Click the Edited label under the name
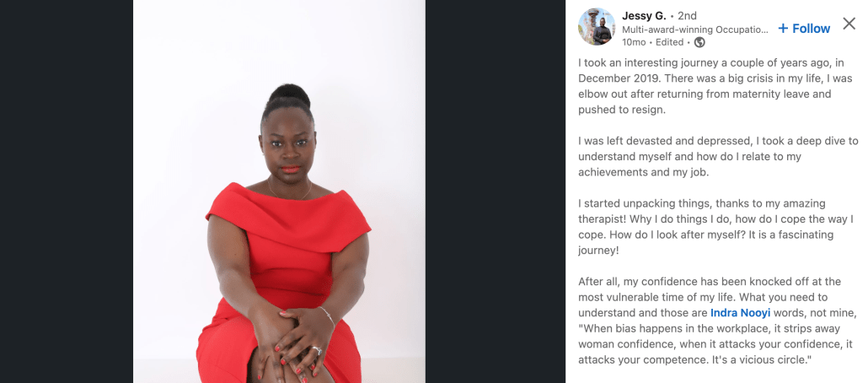This screenshot has height=383, width=868. (x=669, y=42)
